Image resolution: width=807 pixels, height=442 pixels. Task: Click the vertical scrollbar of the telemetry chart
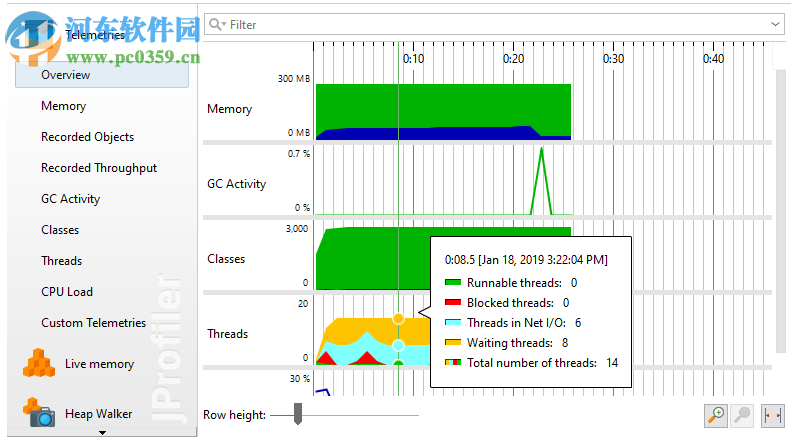click(781, 211)
